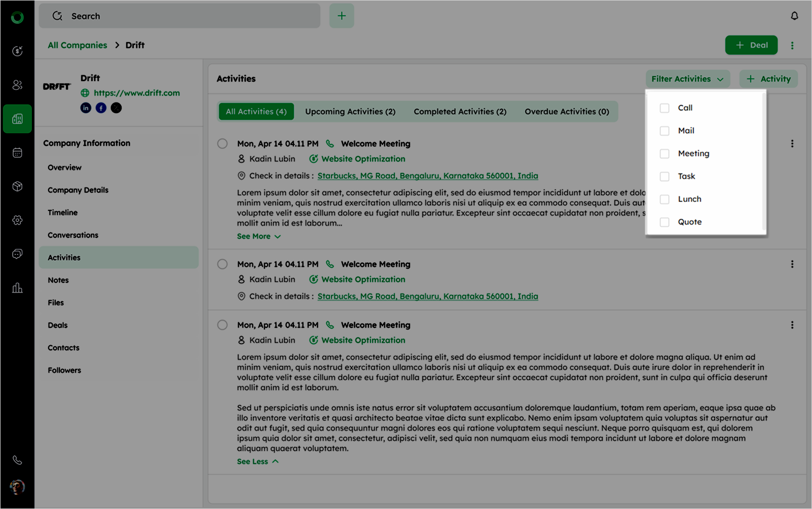This screenshot has height=509, width=812.
Task: Open Drift's Facebook profile icon
Action: [101, 108]
